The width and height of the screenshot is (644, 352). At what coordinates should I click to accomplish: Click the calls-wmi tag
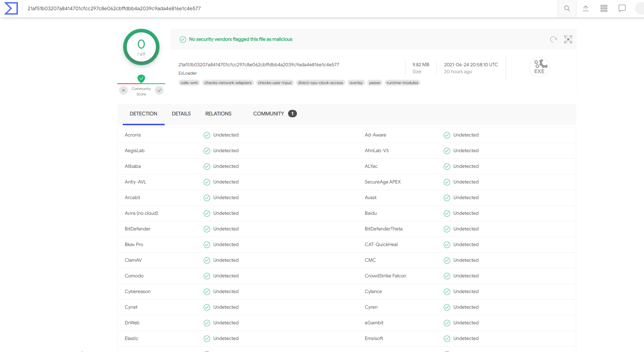tap(189, 83)
